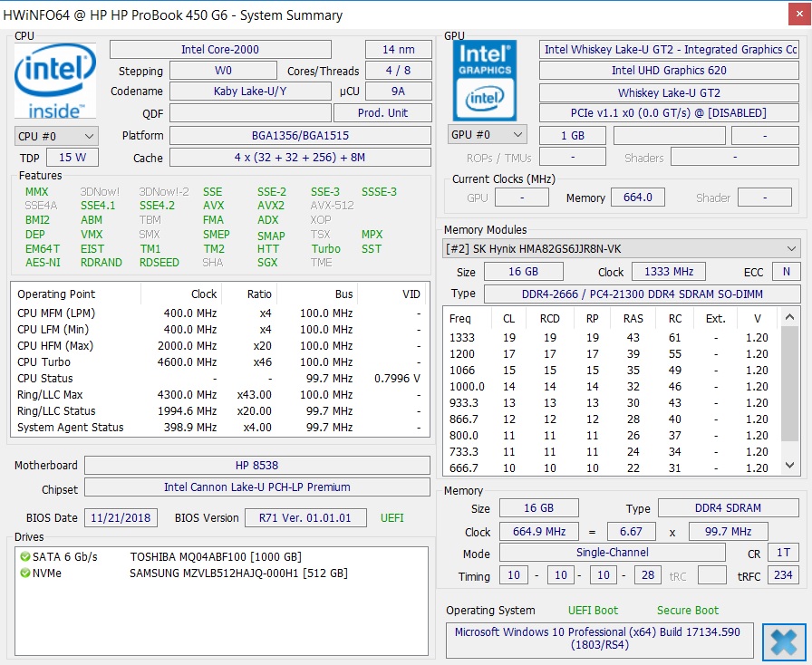Viewport: 812px width, 665px height.
Task: Click the 4 / 8 cores/threads field
Action: tap(398, 71)
